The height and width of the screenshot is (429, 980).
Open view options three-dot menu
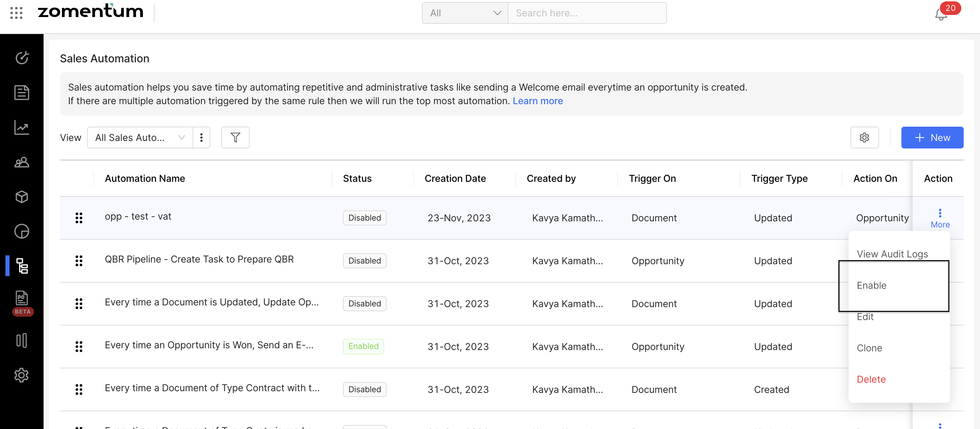[x=201, y=138]
